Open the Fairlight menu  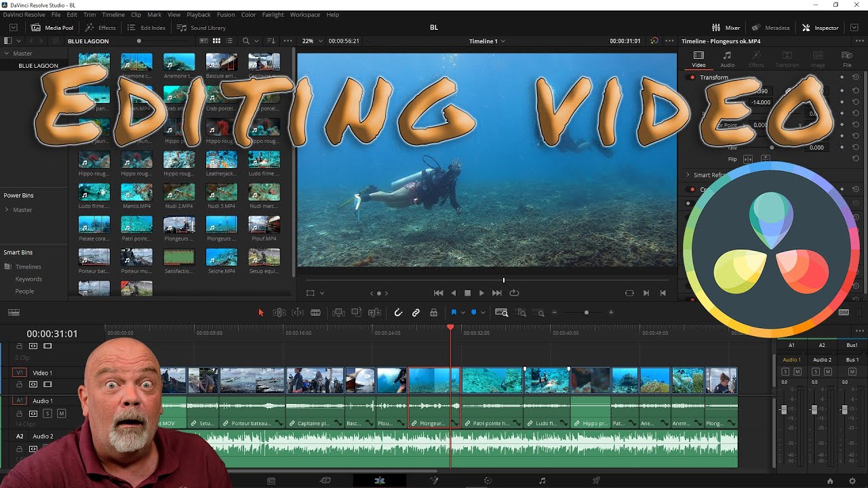[x=273, y=14]
